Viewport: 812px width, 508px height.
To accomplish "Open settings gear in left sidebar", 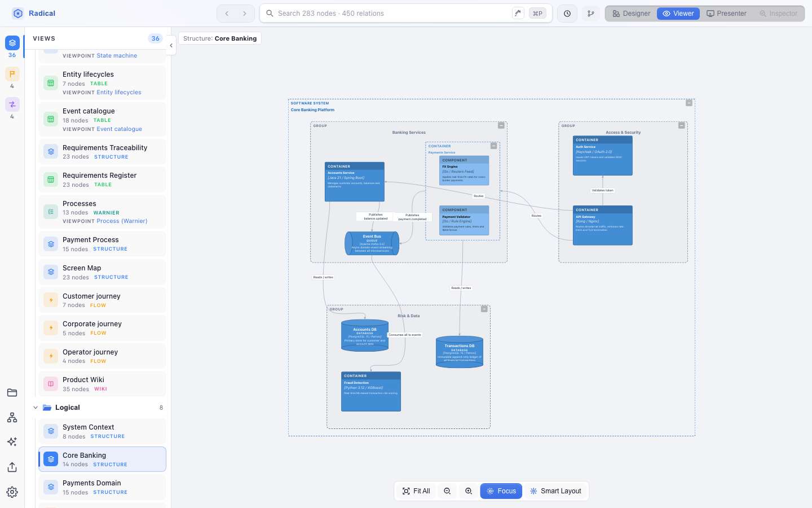I will [x=12, y=492].
